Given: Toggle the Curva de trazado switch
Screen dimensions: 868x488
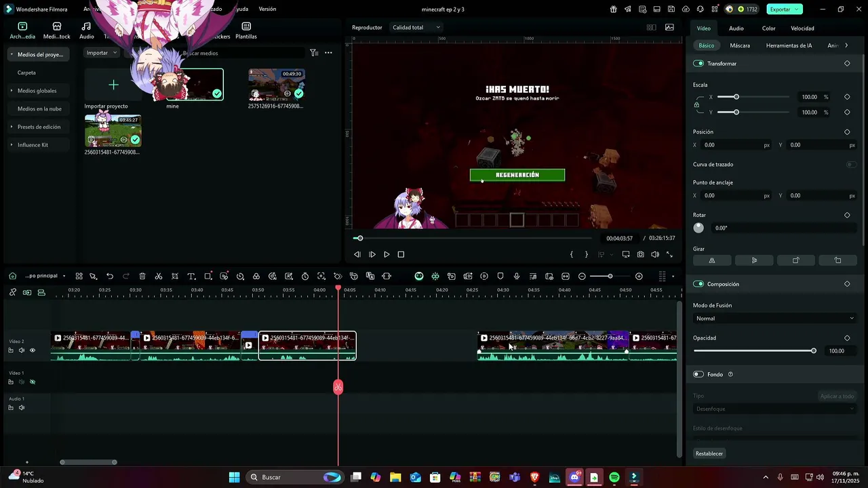Looking at the screenshot, I should tap(851, 165).
